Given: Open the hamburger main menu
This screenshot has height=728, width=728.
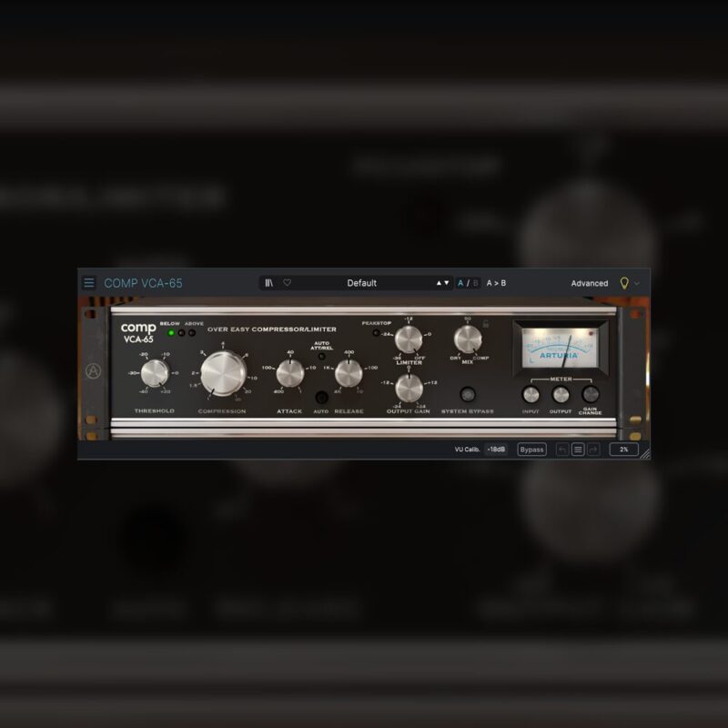Looking at the screenshot, I should click(x=88, y=283).
